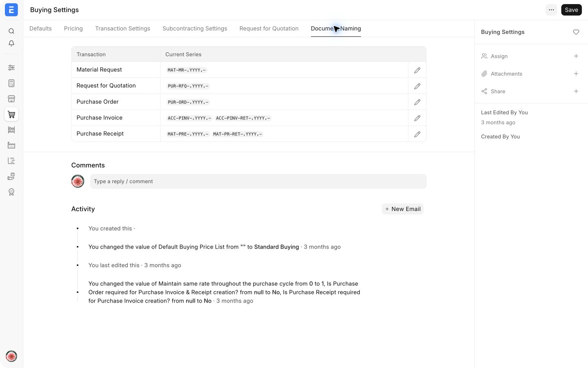Click the plus next to Share

pyautogui.click(x=576, y=91)
